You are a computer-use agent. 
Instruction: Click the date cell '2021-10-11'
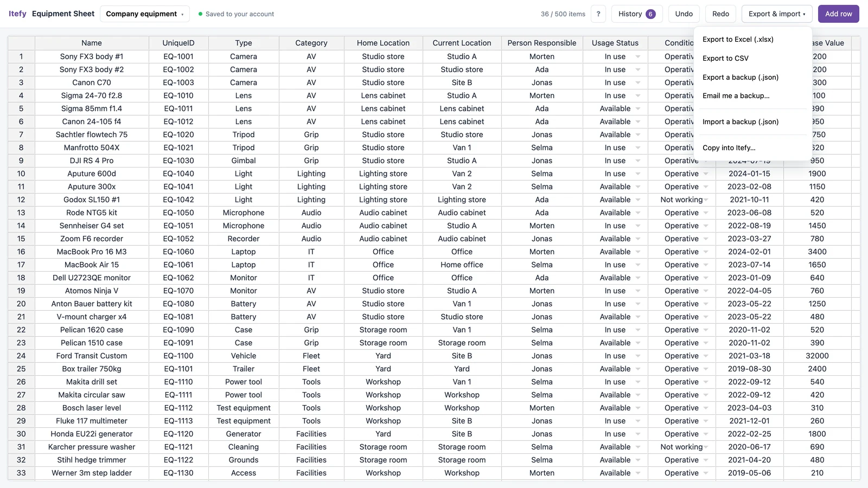pyautogui.click(x=749, y=200)
